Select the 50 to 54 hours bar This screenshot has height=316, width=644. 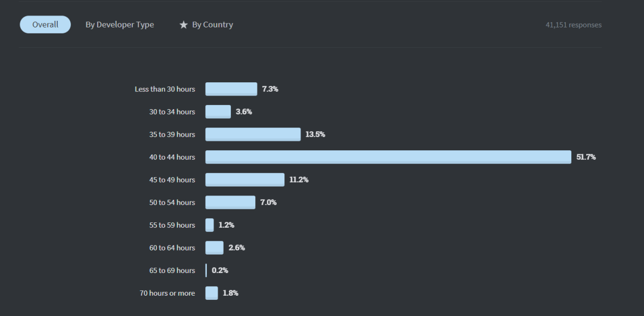coord(230,202)
